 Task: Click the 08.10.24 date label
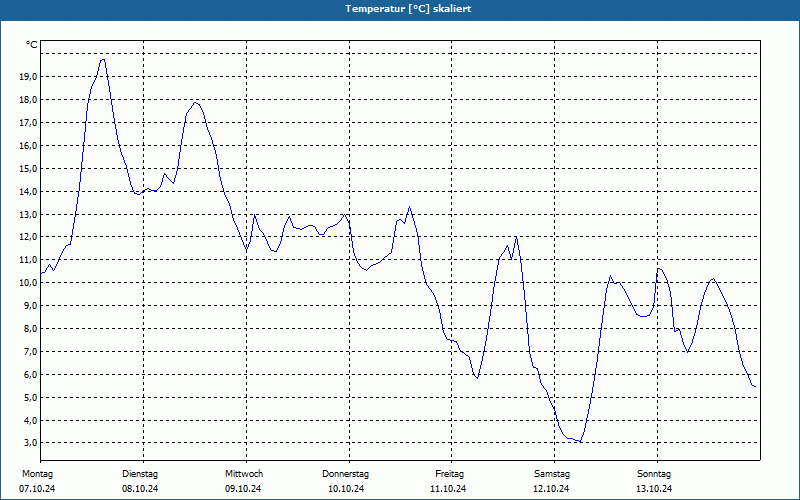(x=140, y=489)
